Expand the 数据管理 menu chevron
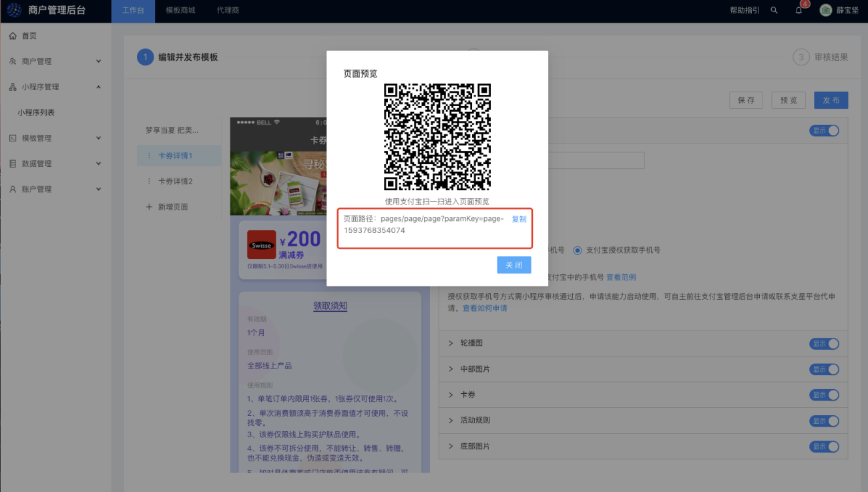Viewport: 868px width, 492px height. pyautogui.click(x=99, y=164)
